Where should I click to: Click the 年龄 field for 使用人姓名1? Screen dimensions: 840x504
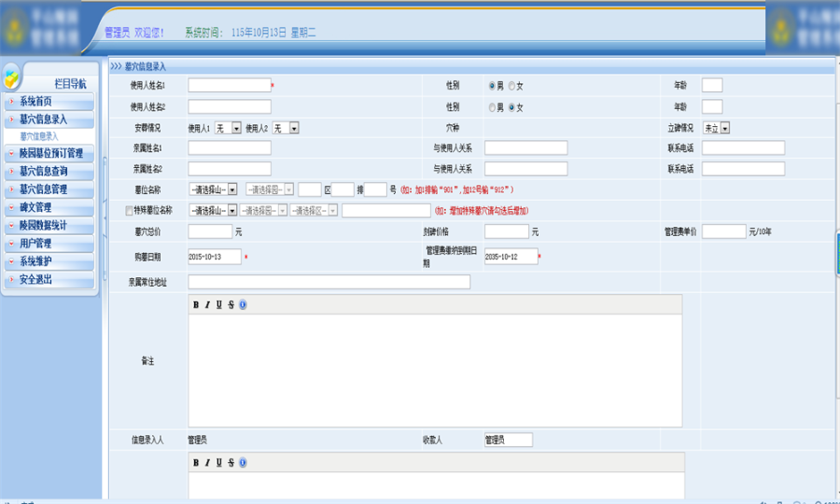(712, 85)
